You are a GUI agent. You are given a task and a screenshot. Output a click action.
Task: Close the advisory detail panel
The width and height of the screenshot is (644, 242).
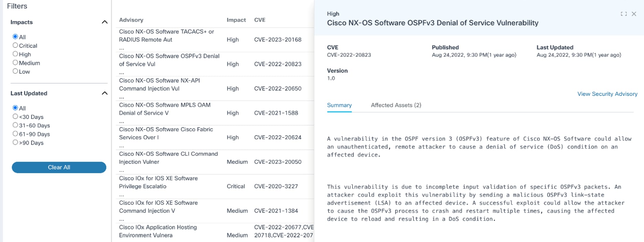(634, 14)
